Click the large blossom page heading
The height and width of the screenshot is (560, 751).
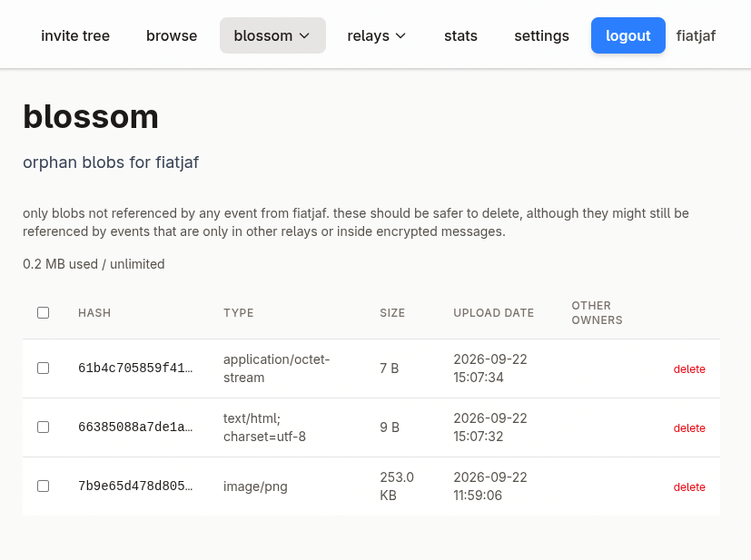tap(91, 117)
